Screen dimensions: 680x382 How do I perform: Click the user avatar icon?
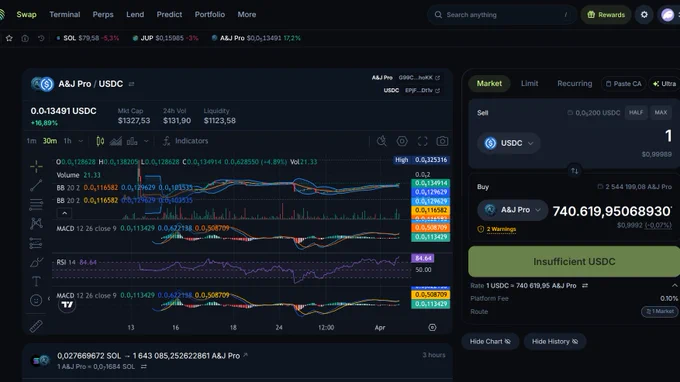(667, 15)
